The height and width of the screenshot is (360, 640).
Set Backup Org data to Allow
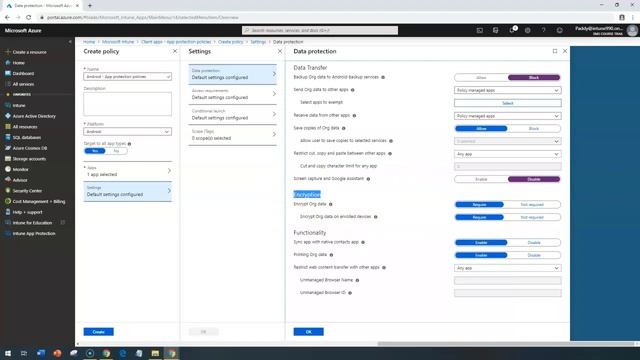481,78
